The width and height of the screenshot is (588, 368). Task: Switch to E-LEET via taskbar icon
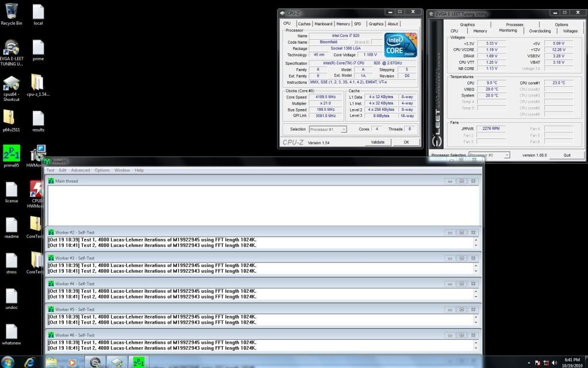click(95, 362)
